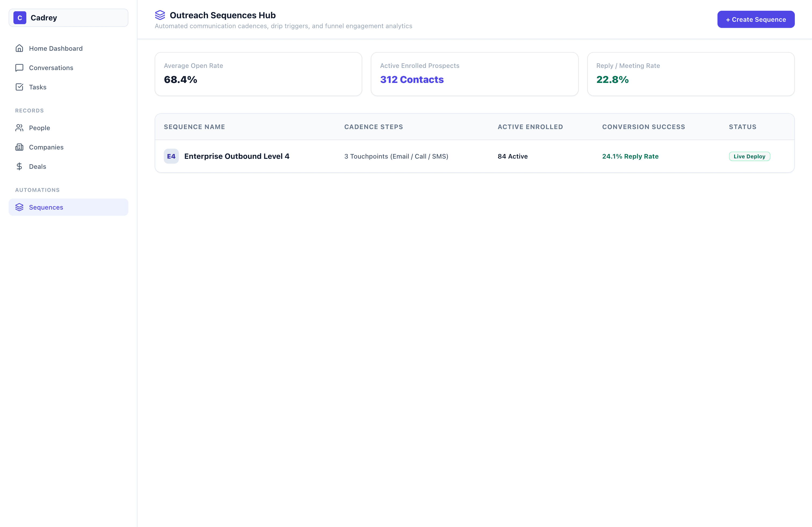Screen dimensions: 812x527
Task: Click the Outreach Sequences Hub heading
Action: [222, 15]
